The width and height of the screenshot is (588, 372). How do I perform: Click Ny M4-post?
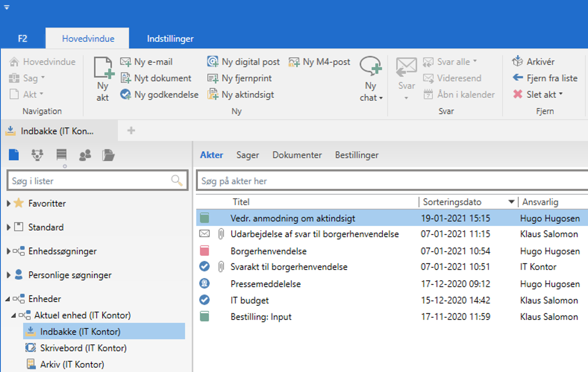click(x=319, y=62)
